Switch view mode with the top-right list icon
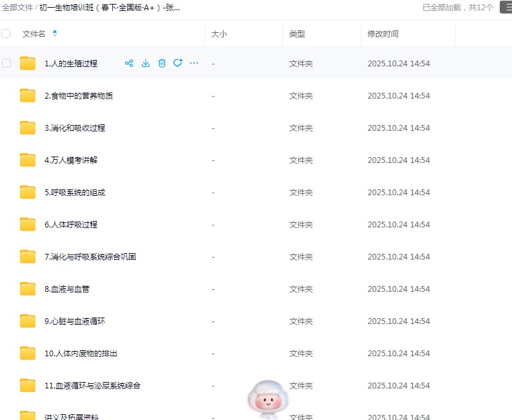Viewport: 512px width, 420px height. click(x=506, y=7)
